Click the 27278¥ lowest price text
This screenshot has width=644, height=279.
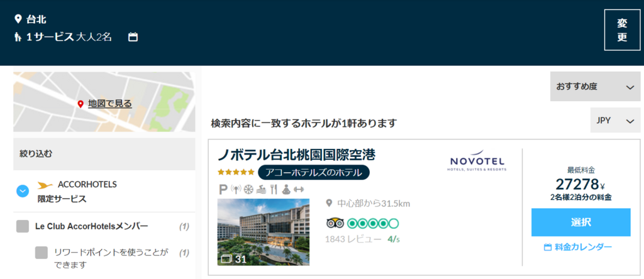580,184
